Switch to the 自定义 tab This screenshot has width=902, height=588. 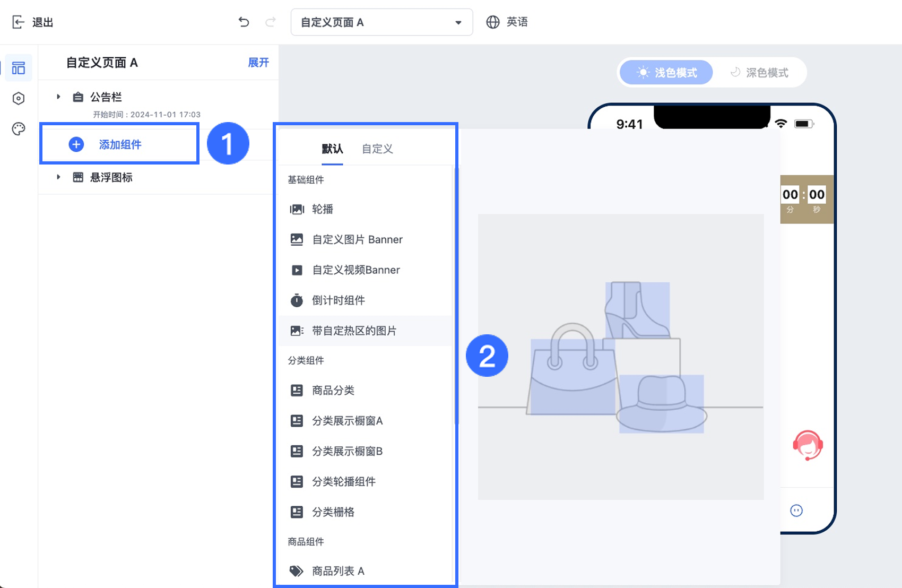[376, 149]
